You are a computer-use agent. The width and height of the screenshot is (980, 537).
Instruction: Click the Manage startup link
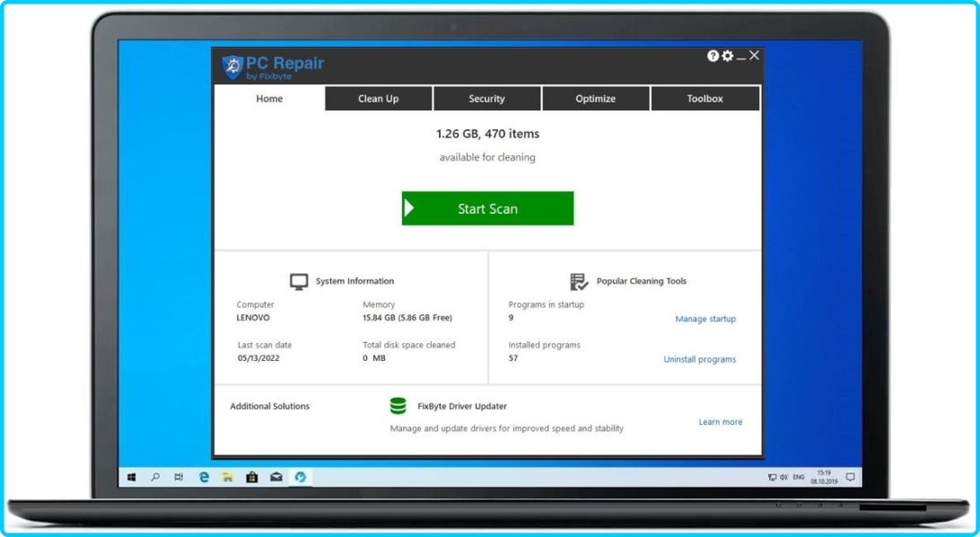pos(704,319)
